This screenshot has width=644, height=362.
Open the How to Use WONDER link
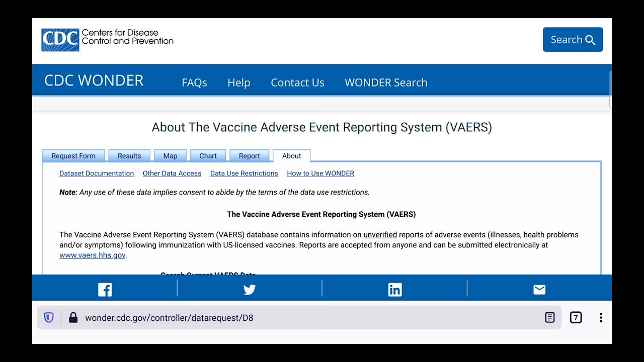320,173
